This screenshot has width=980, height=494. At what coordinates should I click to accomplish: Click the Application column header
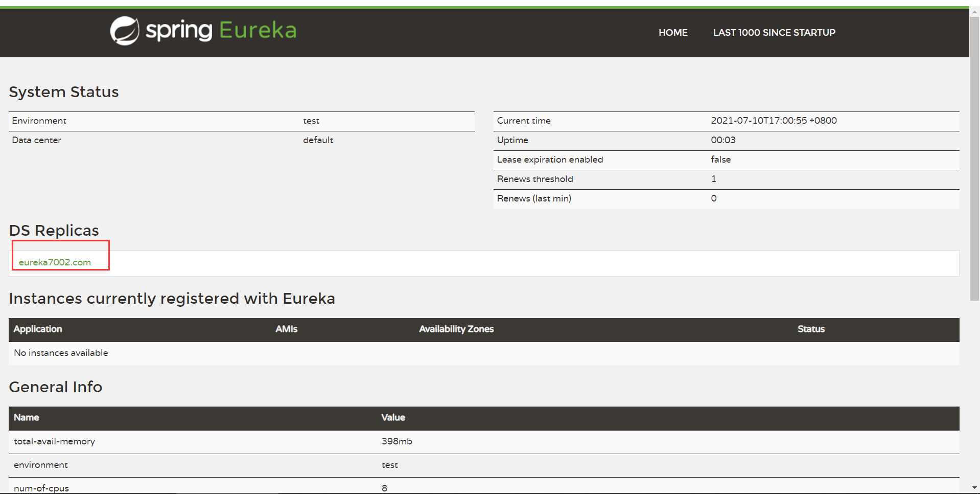click(x=38, y=329)
